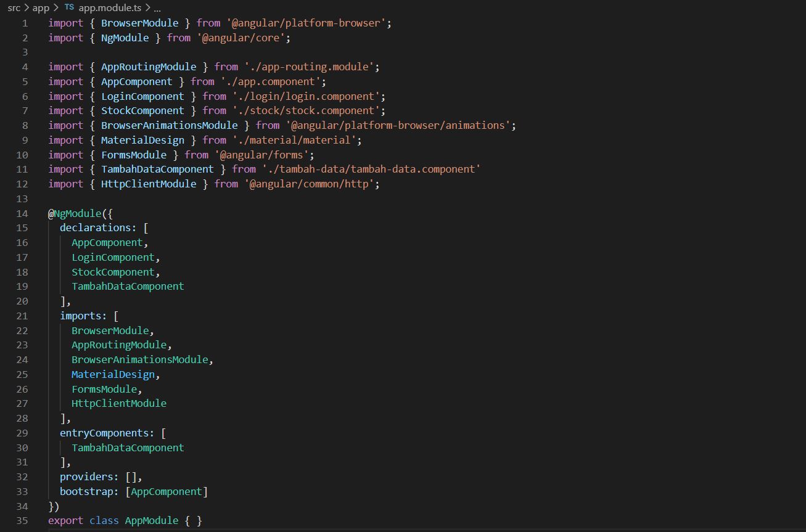Click the 'app' breadcrumb folder
Viewport: 806px width, 532px height.
(x=41, y=8)
